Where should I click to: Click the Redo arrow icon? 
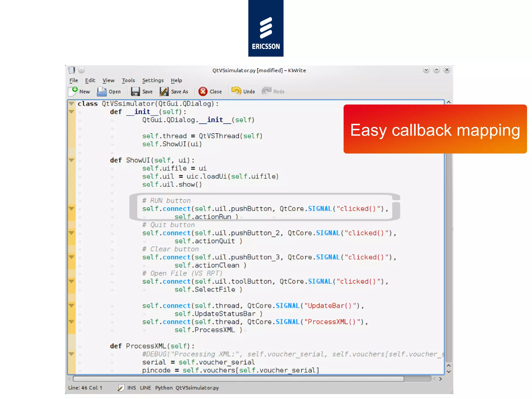(x=266, y=91)
